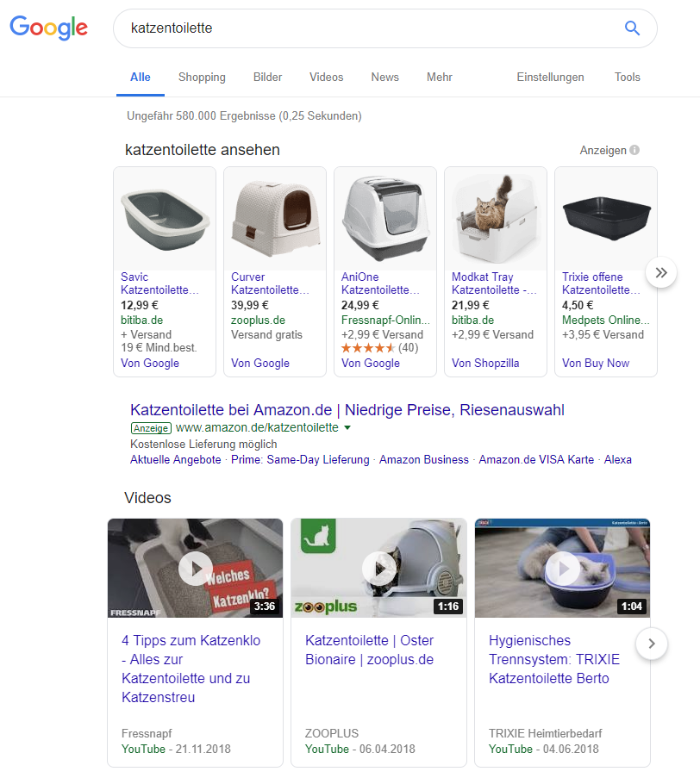Viewport: 700px width, 784px height.
Task: Click the Google logo
Action: click(48, 28)
